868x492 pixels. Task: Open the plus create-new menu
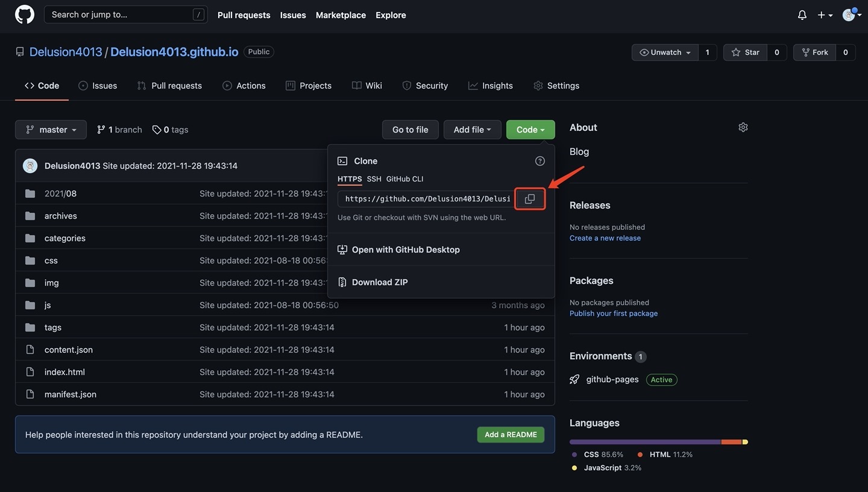pos(825,15)
